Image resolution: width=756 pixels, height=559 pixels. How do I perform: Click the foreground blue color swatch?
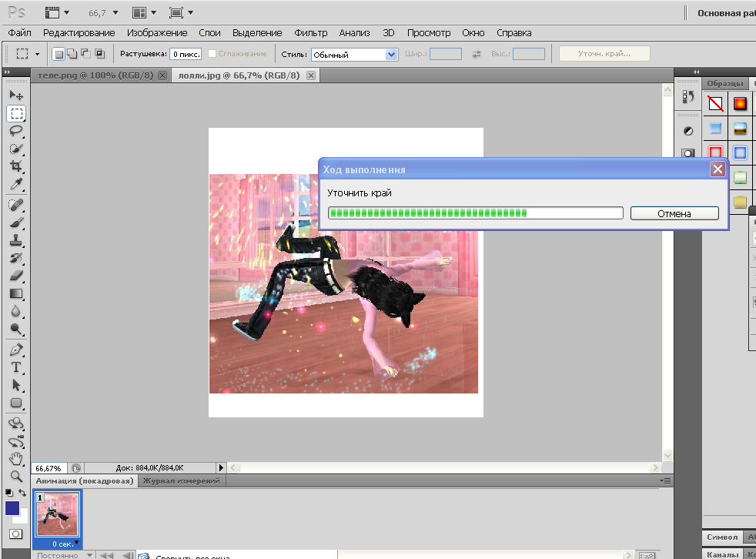click(x=12, y=508)
